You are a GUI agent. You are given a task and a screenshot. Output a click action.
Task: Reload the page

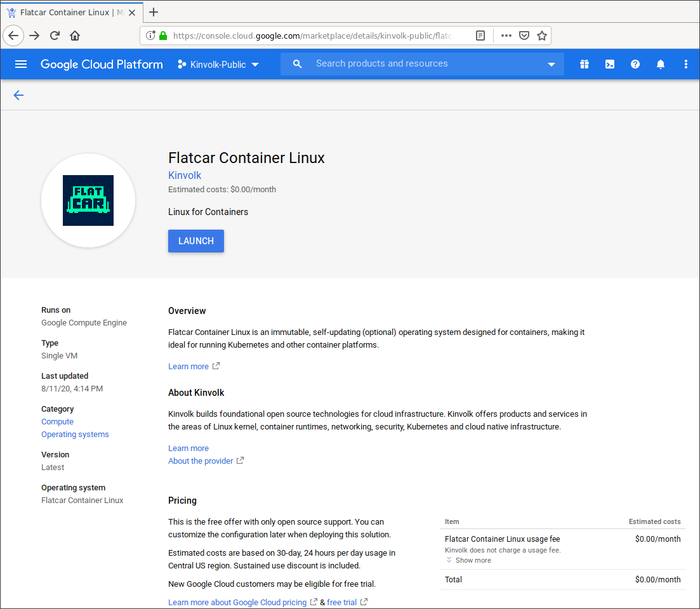tap(55, 36)
